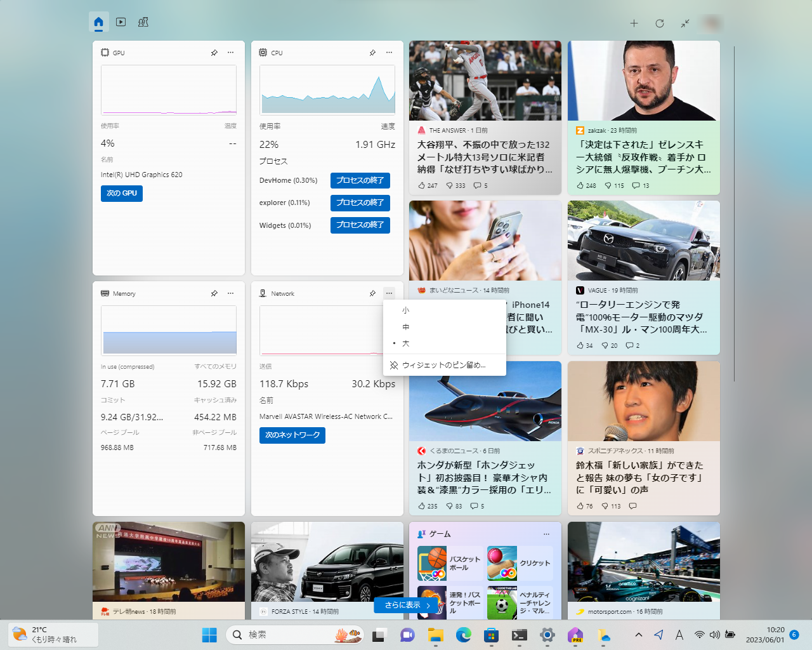Switch to the Home tab
The width and height of the screenshot is (812, 650).
pos(98,22)
